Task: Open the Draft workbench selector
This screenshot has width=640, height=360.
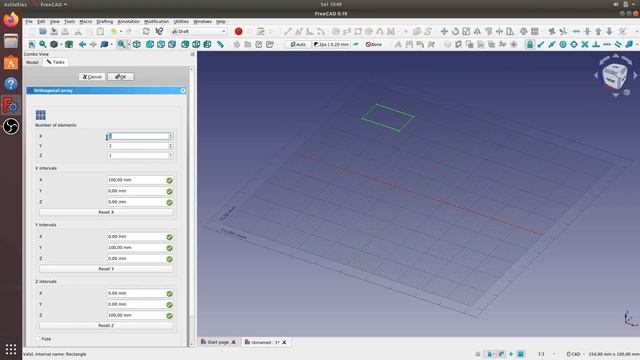Action: (x=198, y=31)
